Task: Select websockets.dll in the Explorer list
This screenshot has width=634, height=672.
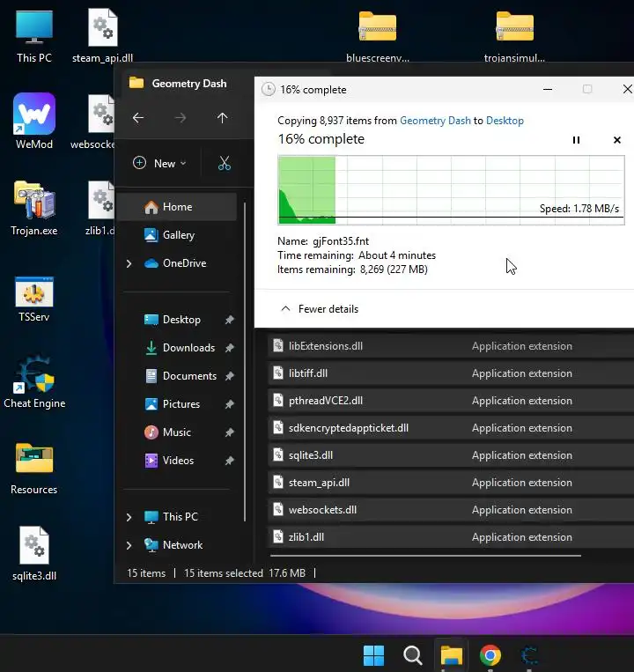Action: (x=451, y=510)
